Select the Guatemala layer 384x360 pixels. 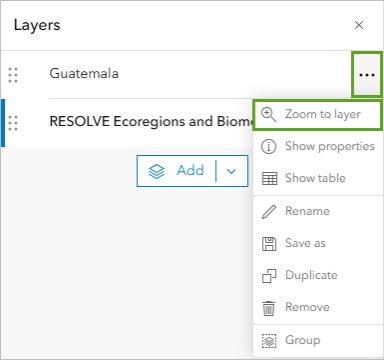(84, 73)
